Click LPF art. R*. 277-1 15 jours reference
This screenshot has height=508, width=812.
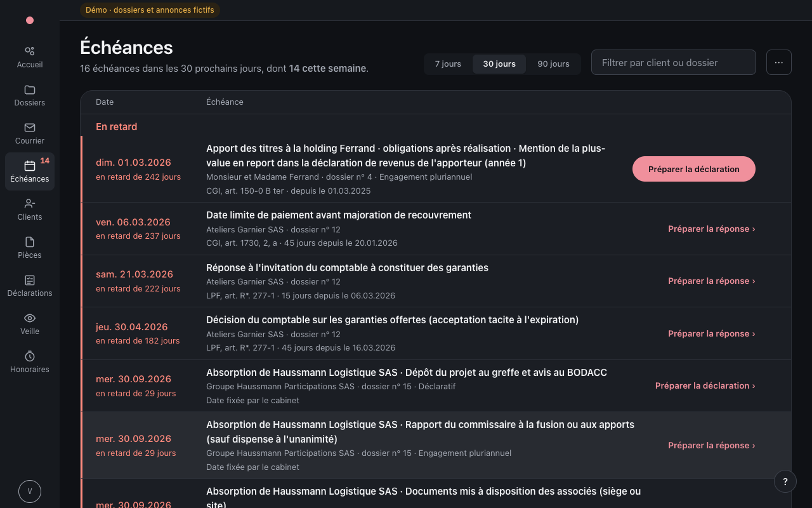(x=301, y=296)
